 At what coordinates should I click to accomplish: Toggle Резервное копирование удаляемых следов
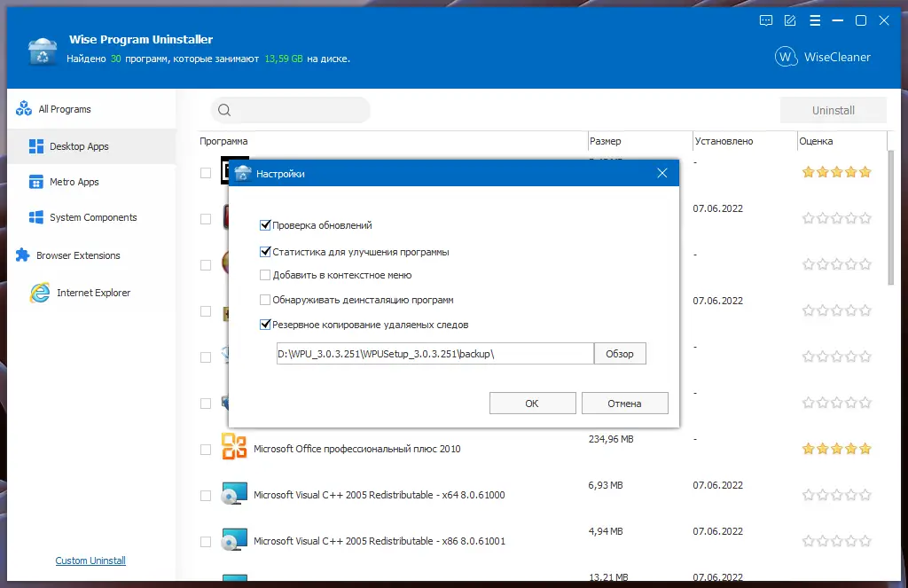coord(265,325)
